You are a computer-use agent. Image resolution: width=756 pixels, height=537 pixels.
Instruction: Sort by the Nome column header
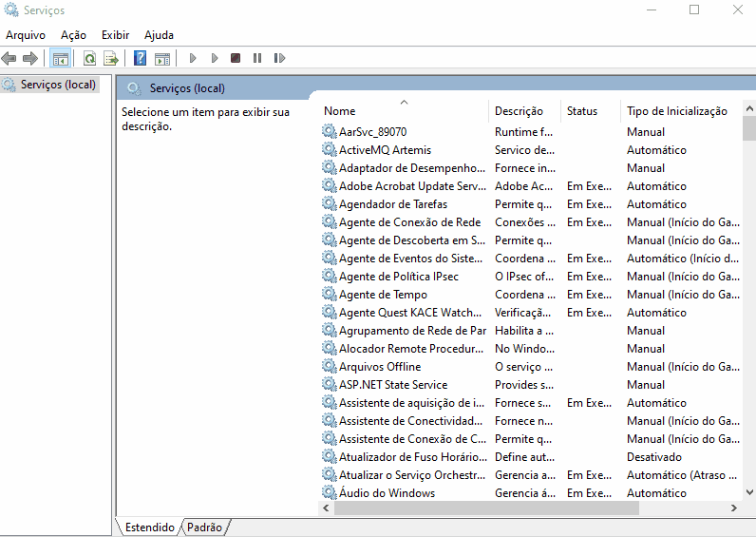pos(404,111)
